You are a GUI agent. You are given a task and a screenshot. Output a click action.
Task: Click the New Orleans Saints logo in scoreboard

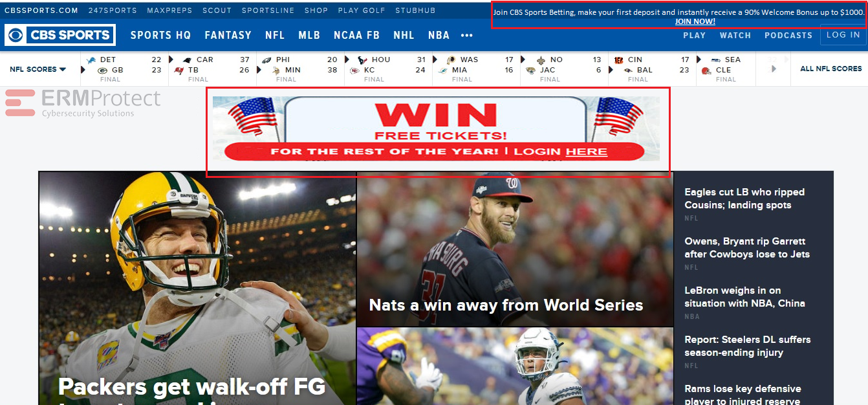(541, 60)
